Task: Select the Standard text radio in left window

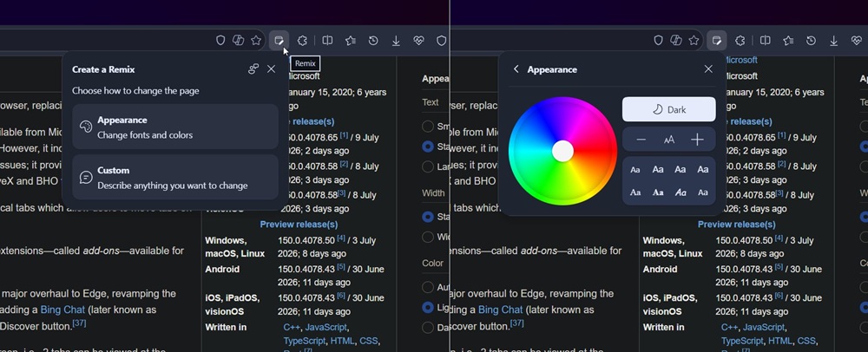Action: point(427,147)
